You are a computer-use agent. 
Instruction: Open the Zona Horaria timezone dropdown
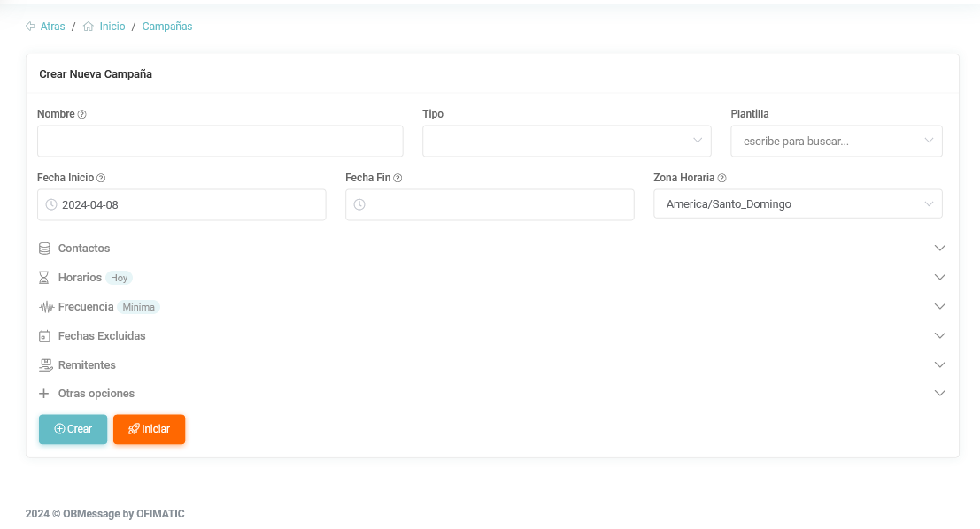point(797,204)
